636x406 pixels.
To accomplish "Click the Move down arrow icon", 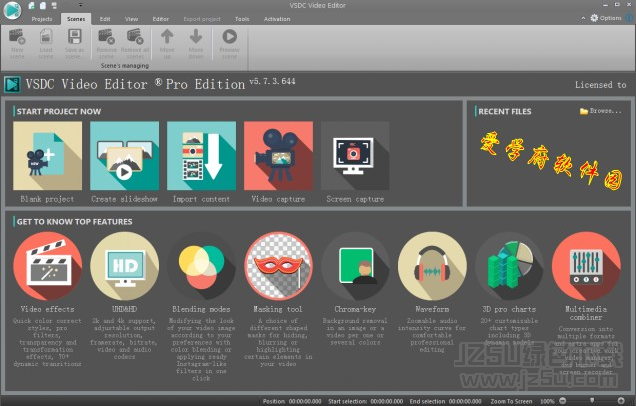I will coord(196,37).
